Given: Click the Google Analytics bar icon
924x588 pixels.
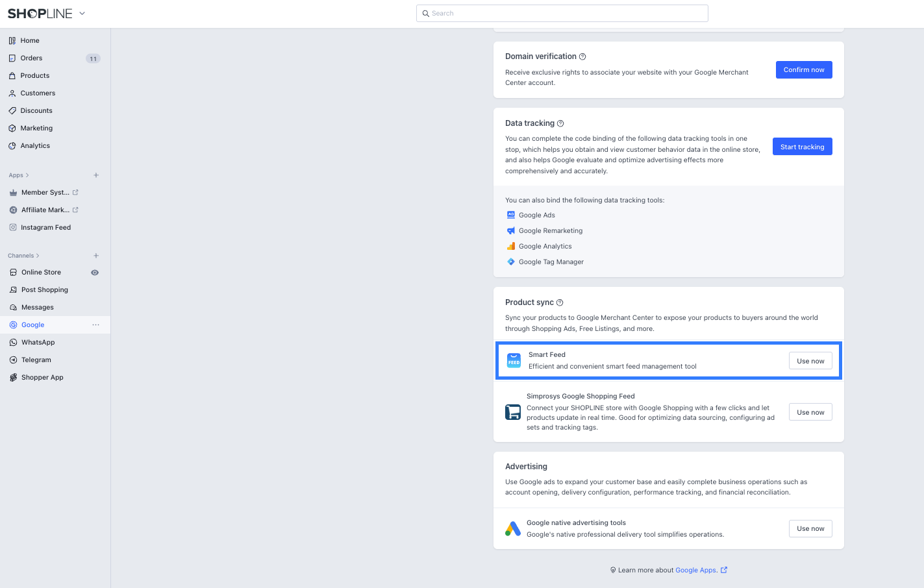Looking at the screenshot, I should pos(511,246).
